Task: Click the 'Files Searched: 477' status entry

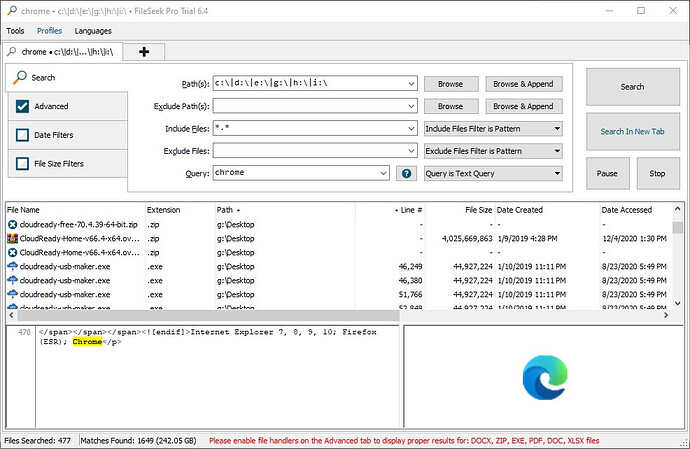Action: pyautogui.click(x=37, y=441)
